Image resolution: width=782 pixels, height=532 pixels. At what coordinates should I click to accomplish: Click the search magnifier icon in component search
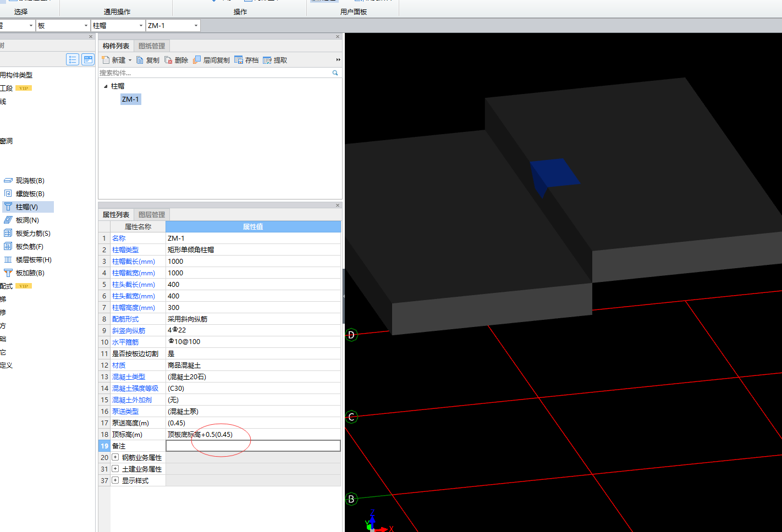(x=335, y=73)
